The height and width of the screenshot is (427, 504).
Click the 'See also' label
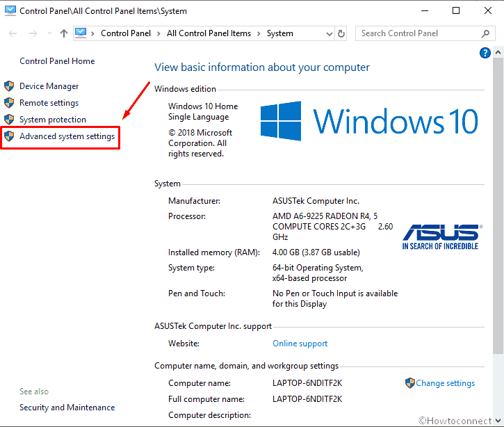pos(34,392)
